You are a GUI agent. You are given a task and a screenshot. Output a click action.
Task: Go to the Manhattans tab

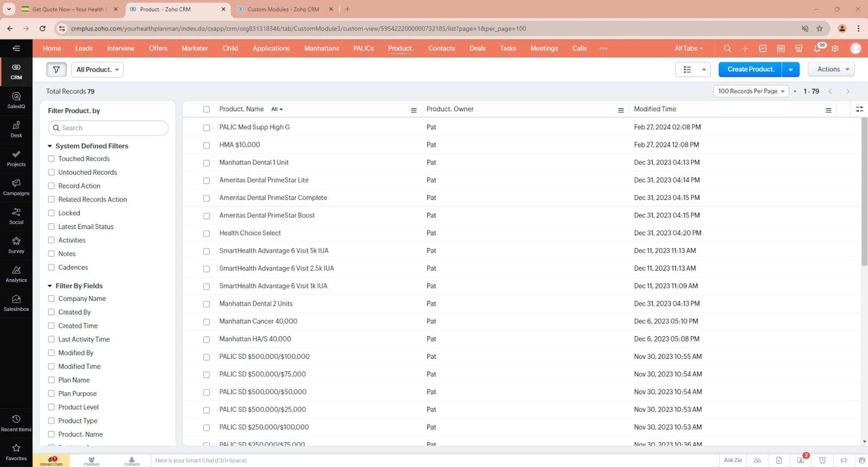[x=322, y=48]
